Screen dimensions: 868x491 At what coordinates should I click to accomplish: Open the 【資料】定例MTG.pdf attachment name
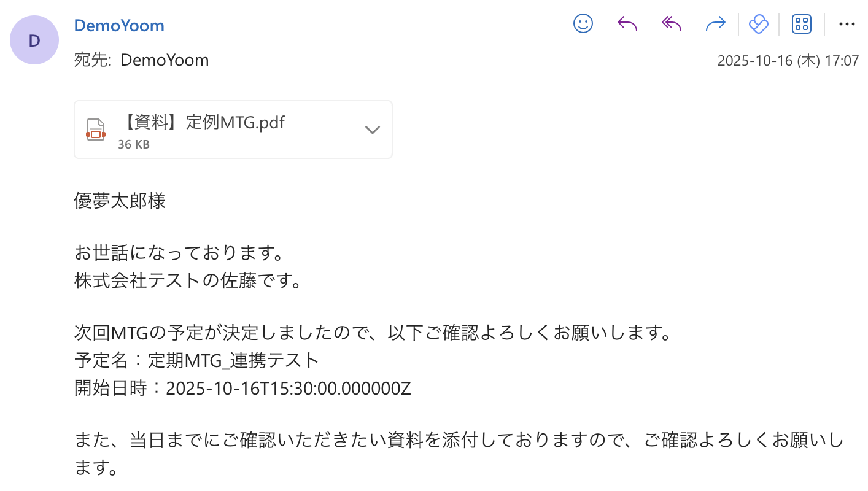click(x=202, y=122)
